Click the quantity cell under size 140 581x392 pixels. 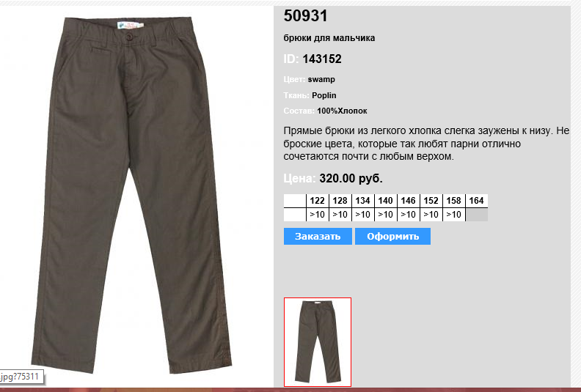point(386,215)
